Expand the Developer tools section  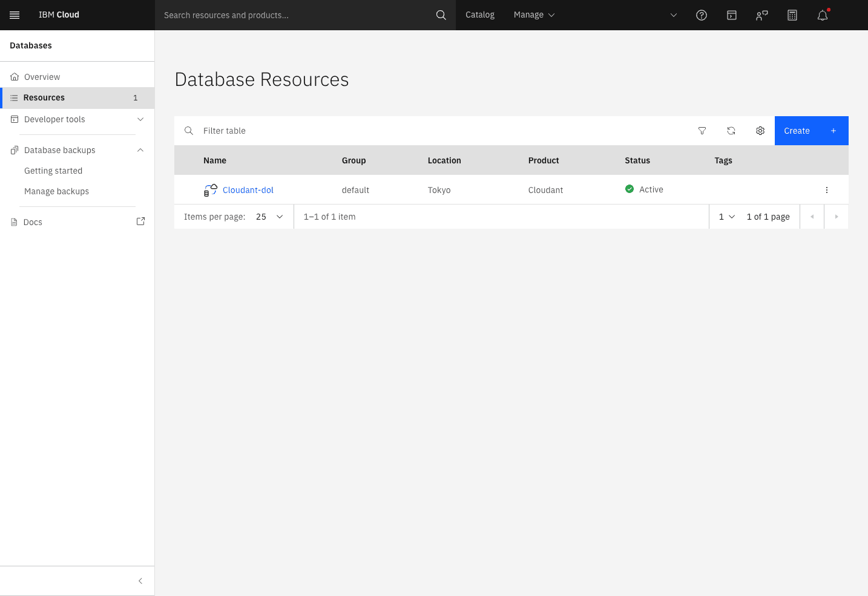coord(77,119)
